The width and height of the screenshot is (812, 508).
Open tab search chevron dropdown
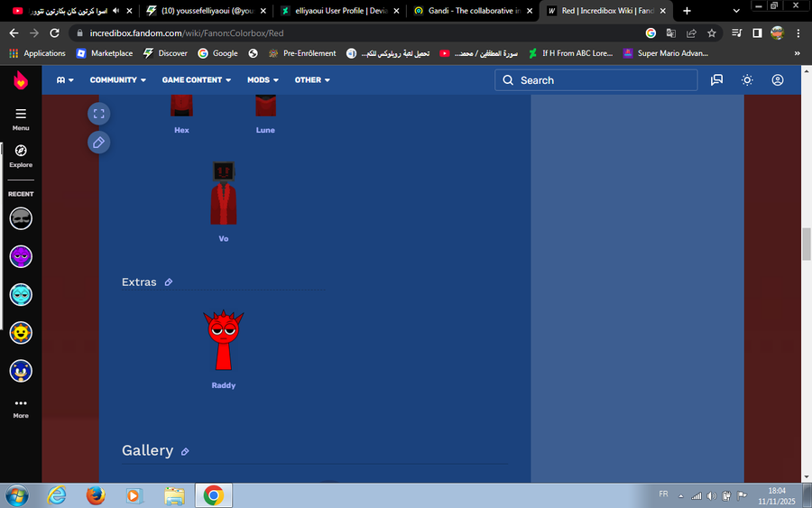[736, 11]
